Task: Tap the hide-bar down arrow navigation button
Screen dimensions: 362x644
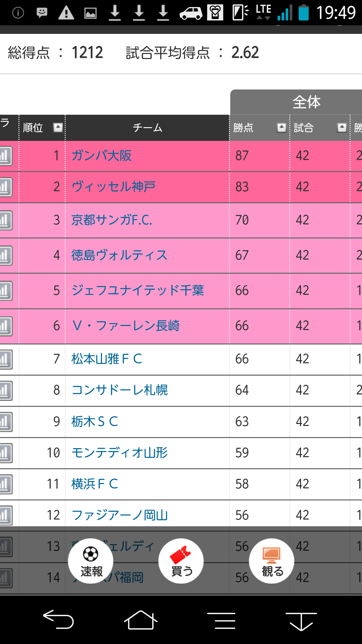Action: click(301, 621)
